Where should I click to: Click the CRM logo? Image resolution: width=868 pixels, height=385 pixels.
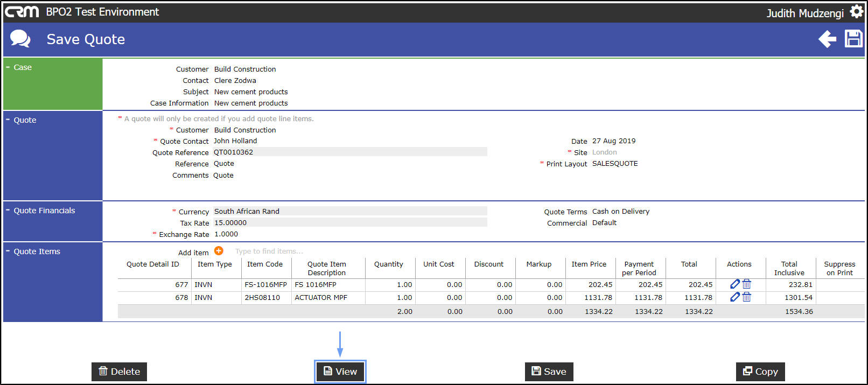click(22, 12)
